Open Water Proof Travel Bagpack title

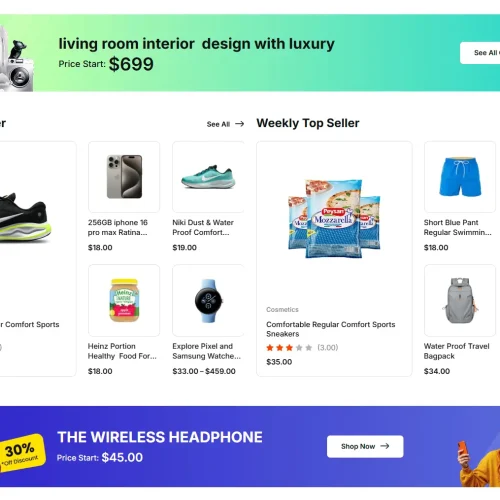tap(456, 351)
